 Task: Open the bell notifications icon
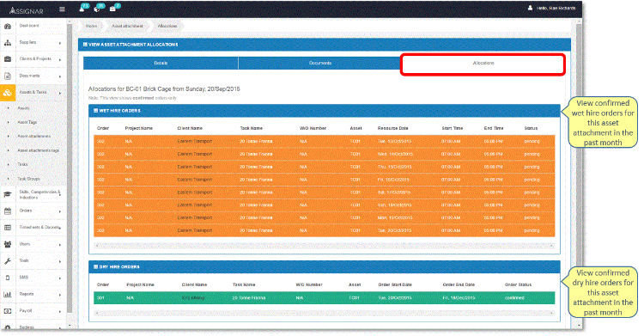pos(82,9)
